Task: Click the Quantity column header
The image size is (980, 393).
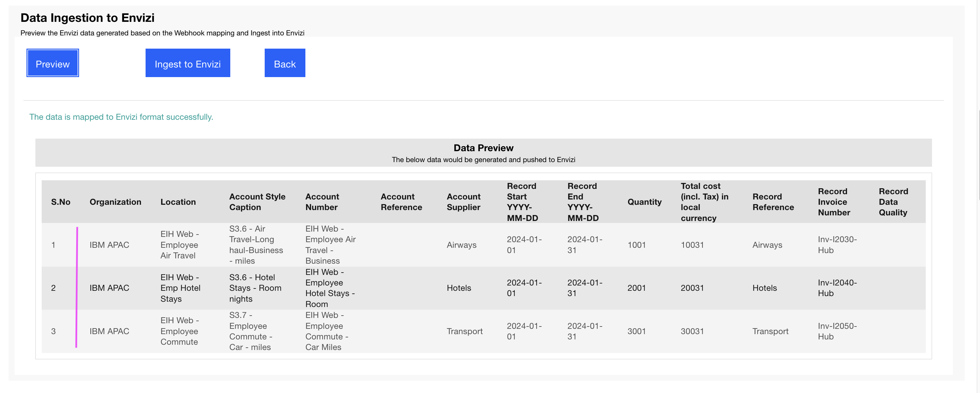Action: coord(644,202)
